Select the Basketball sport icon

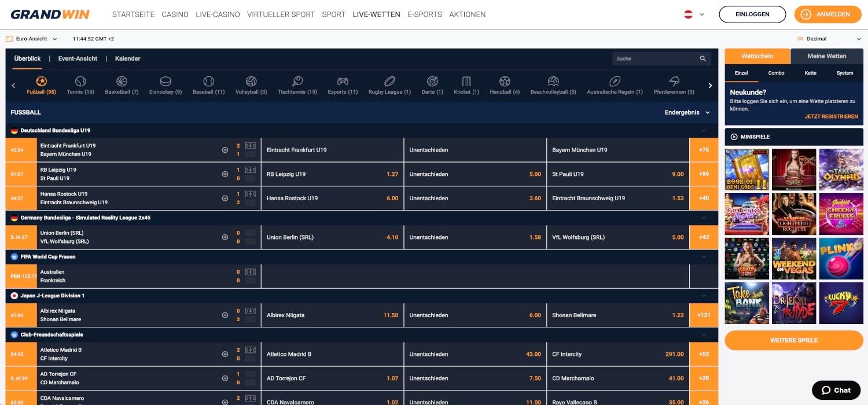122,81
